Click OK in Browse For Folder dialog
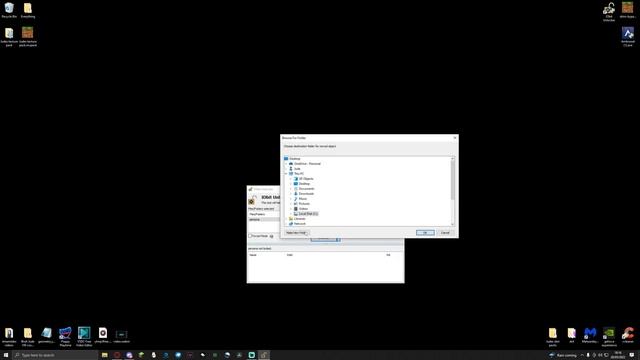Viewport: 640px width, 360px height. [425, 233]
